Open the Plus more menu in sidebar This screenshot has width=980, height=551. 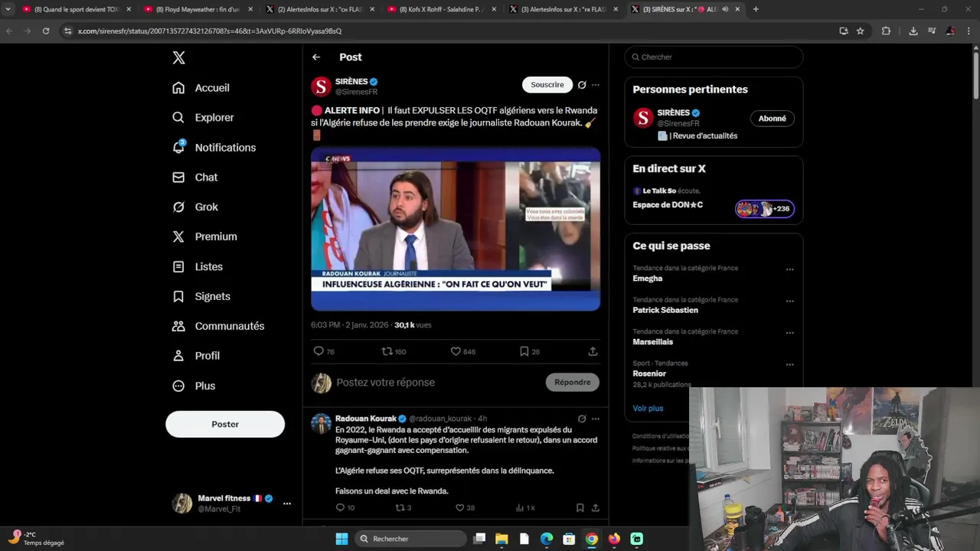[194, 386]
